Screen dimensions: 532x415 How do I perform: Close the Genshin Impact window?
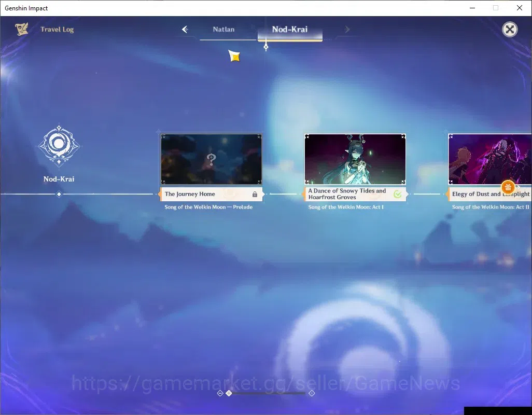[x=520, y=8]
